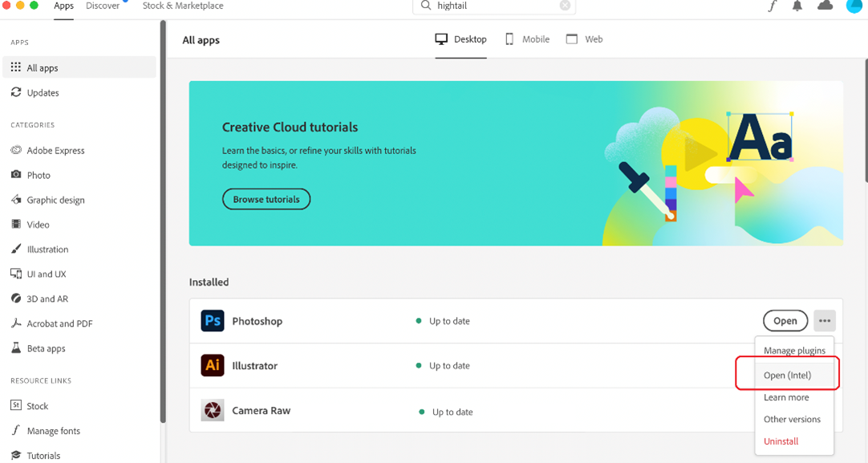This screenshot has width=868, height=463.
Task: Open the Stock & Marketplace tab
Action: (183, 6)
